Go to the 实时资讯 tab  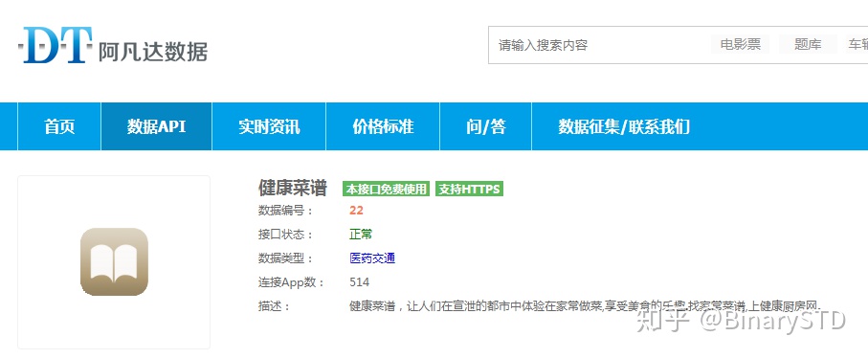tap(269, 126)
